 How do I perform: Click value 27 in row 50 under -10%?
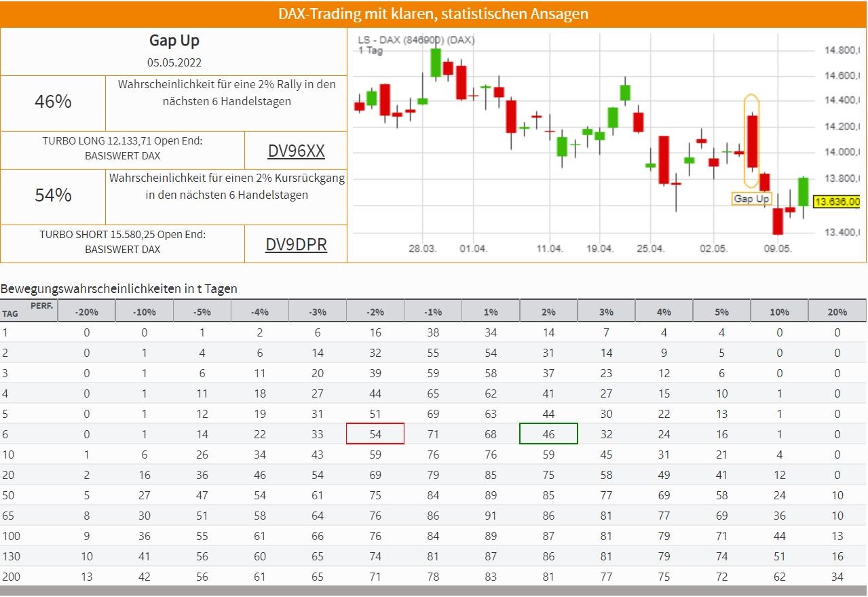[144, 495]
